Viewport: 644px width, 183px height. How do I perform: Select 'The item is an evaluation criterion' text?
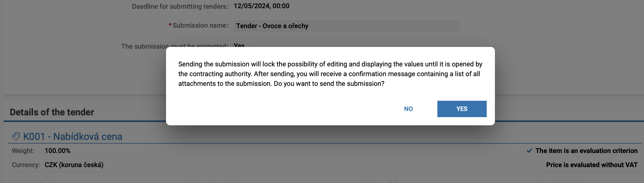point(586,151)
